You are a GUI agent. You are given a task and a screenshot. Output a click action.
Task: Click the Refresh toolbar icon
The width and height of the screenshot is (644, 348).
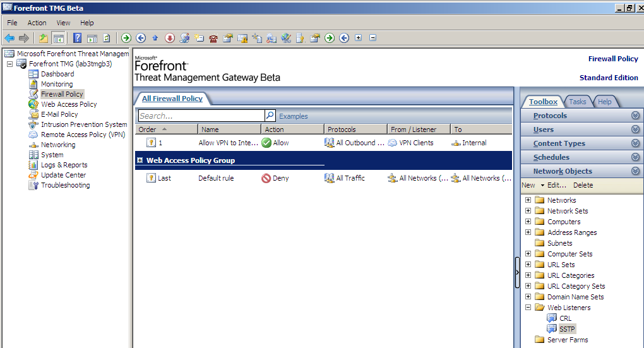(106, 38)
